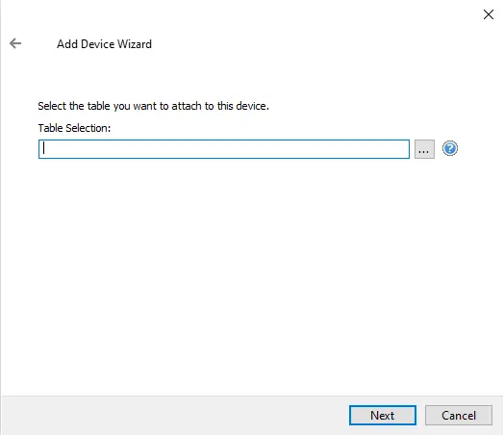The image size is (504, 435).
Task: Place the cursor in the table selection input
Action: (224, 149)
